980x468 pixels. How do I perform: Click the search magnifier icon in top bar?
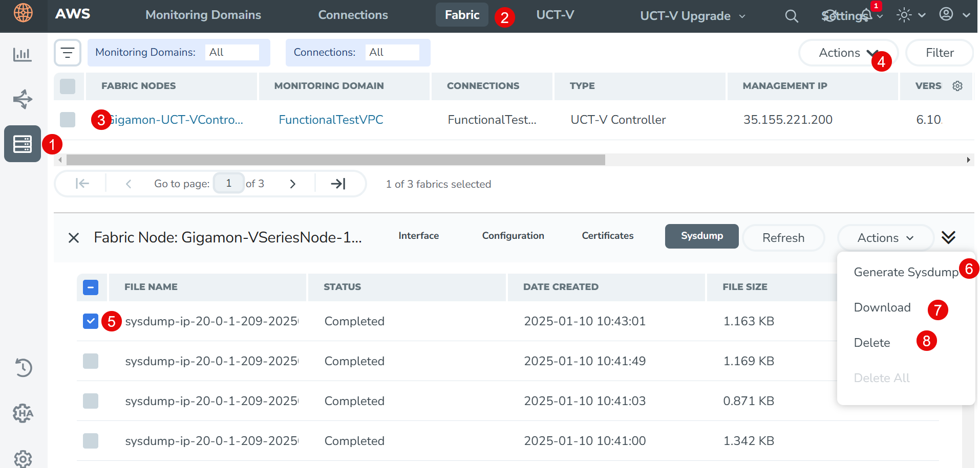click(x=791, y=16)
